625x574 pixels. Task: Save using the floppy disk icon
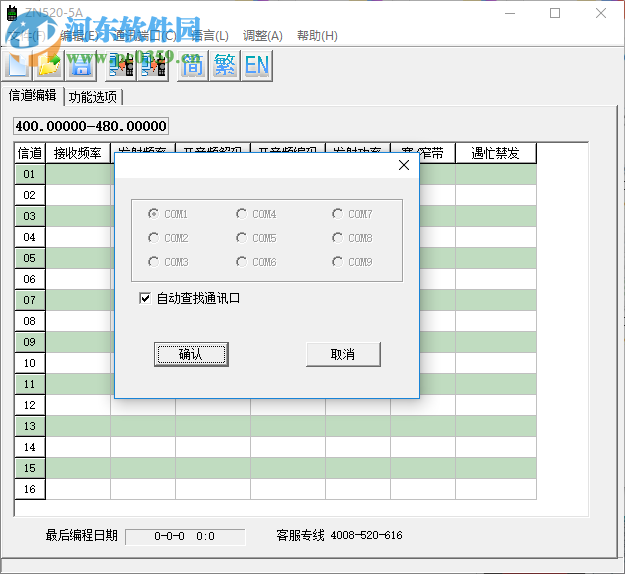[x=81, y=65]
